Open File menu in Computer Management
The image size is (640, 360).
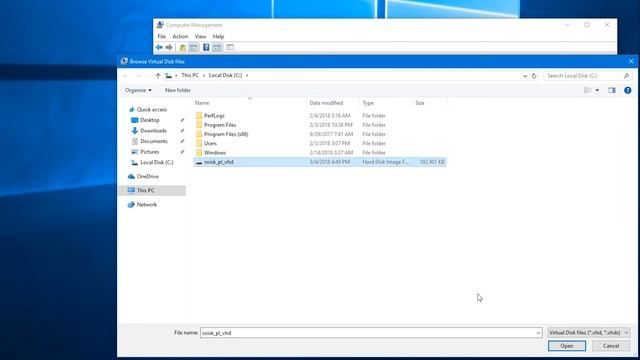pyautogui.click(x=162, y=36)
